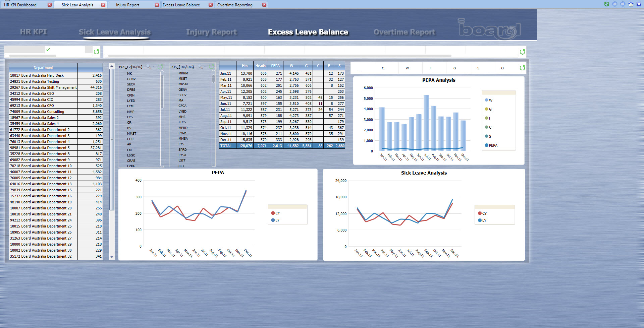This screenshot has width=644, height=328.
Task: Click the PEPA legend swatch in PEPA Analysis
Action: pyautogui.click(x=486, y=145)
